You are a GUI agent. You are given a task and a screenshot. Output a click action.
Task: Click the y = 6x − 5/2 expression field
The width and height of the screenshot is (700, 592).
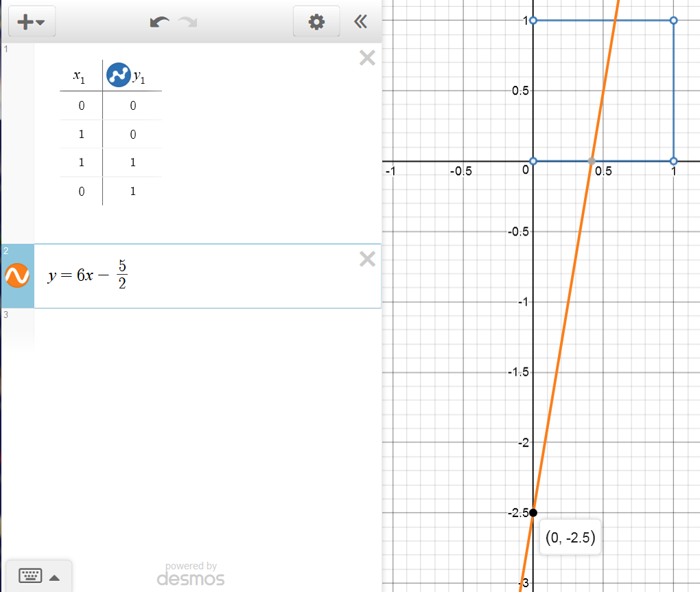206,276
